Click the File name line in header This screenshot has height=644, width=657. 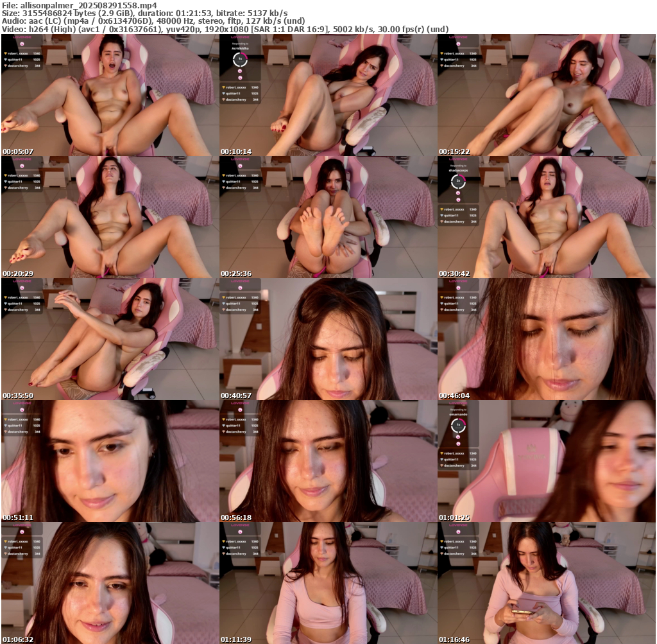tap(80, 5)
